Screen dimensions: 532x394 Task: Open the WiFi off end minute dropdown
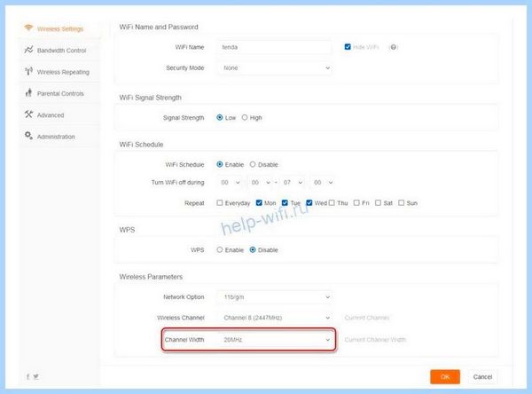[323, 183]
